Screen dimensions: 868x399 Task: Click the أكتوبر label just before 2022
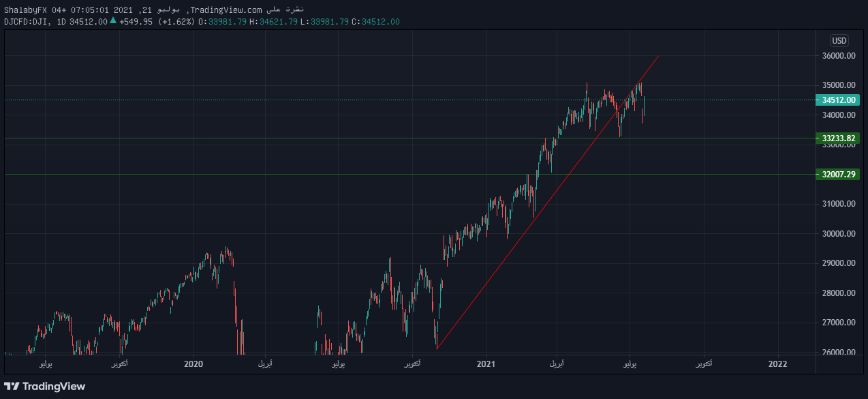pyautogui.click(x=704, y=365)
